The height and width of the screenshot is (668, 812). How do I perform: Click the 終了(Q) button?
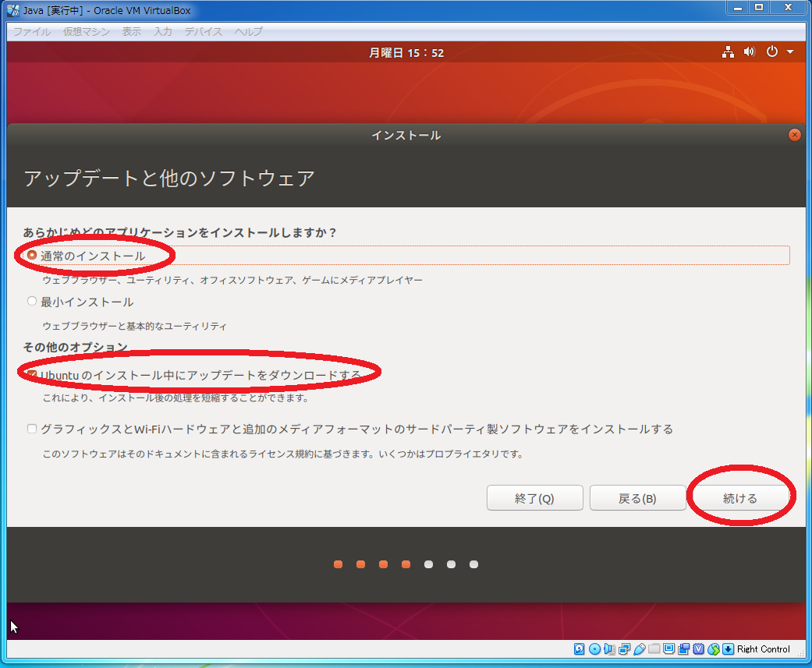coord(535,498)
